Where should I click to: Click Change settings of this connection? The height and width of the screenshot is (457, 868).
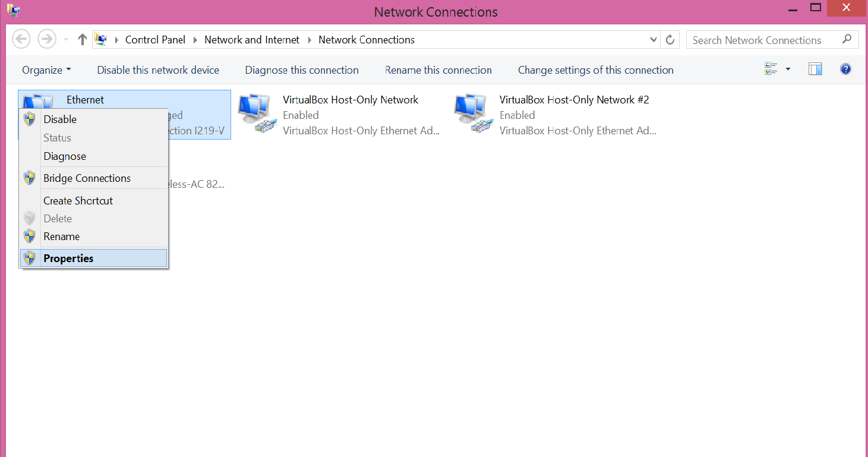[595, 70]
